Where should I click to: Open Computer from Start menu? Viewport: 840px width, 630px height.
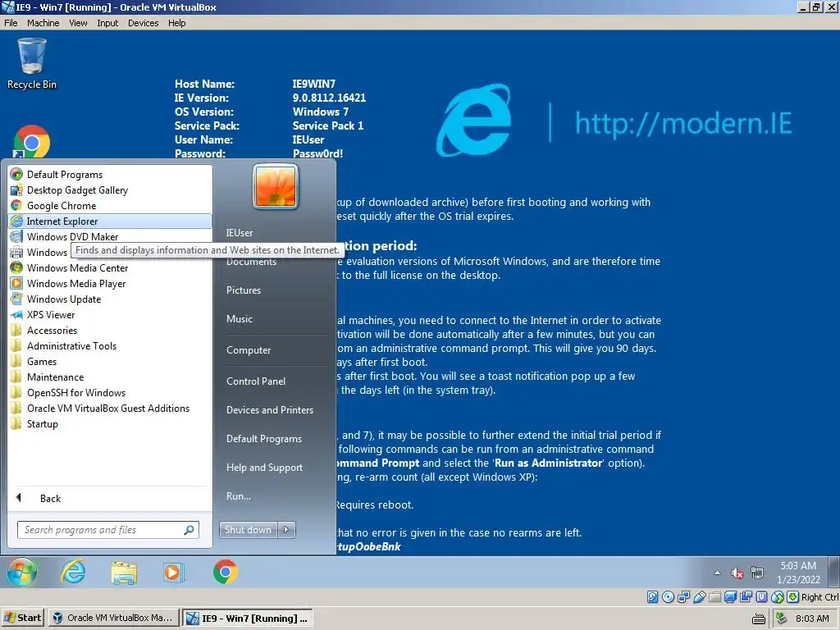pyautogui.click(x=249, y=349)
